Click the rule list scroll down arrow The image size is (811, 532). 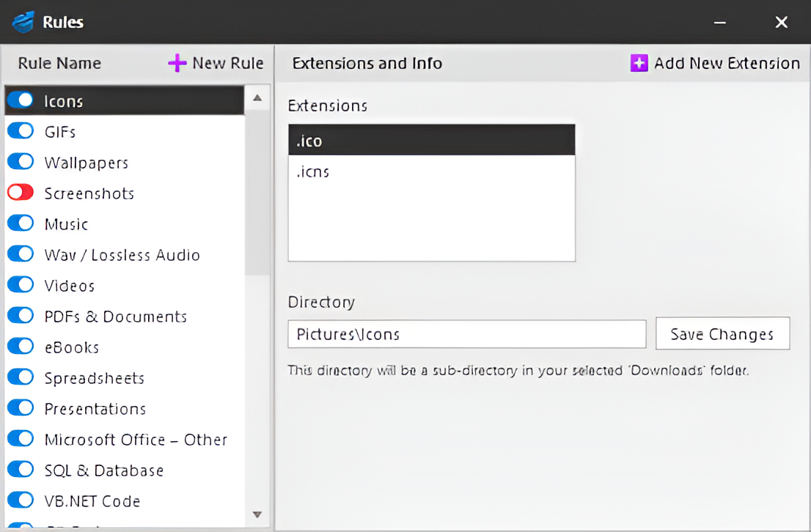coord(257,514)
